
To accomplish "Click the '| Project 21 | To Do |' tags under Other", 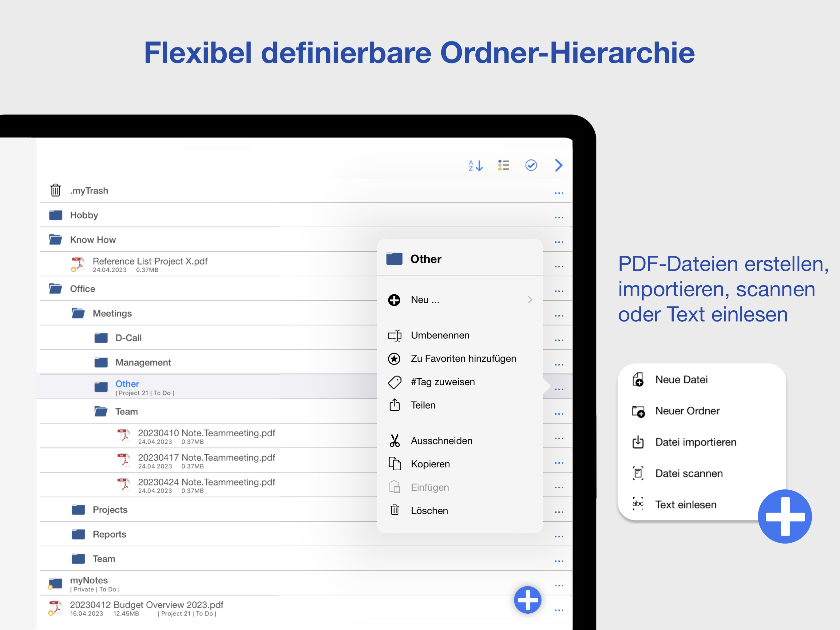I will point(145,393).
